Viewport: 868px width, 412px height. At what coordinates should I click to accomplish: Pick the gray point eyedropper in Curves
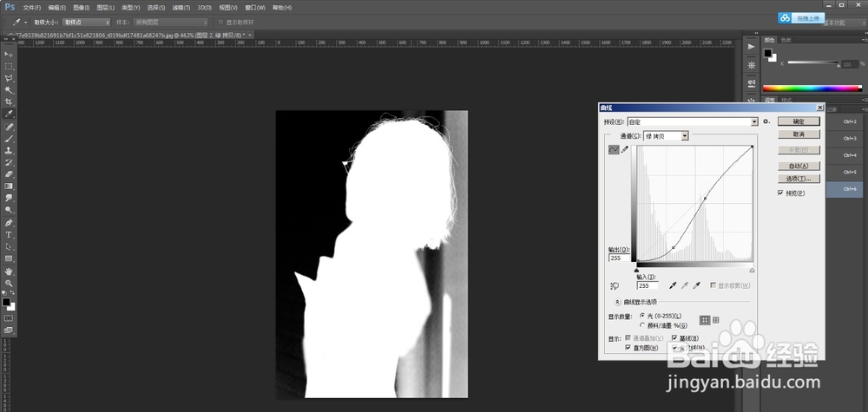686,285
